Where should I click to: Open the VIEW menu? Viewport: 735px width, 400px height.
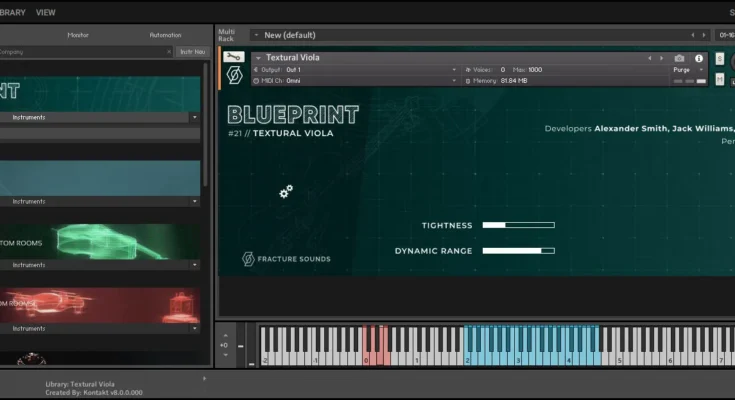[x=45, y=13]
